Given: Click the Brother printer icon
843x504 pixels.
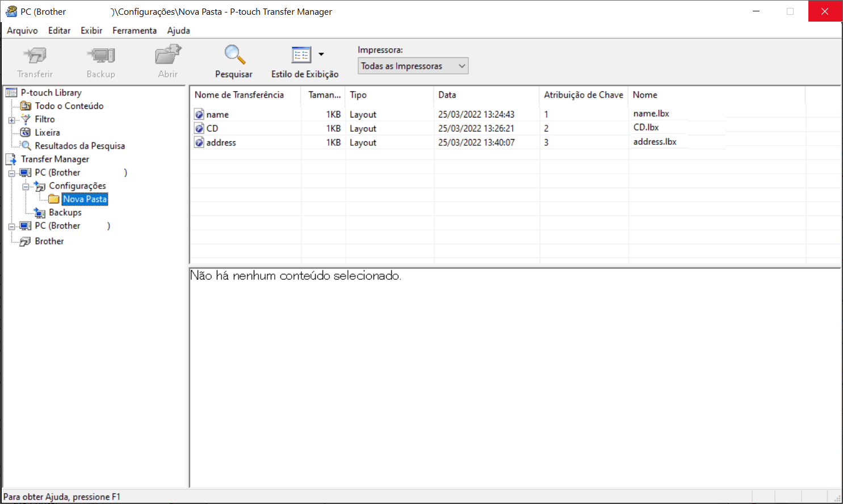Looking at the screenshot, I should [x=26, y=241].
